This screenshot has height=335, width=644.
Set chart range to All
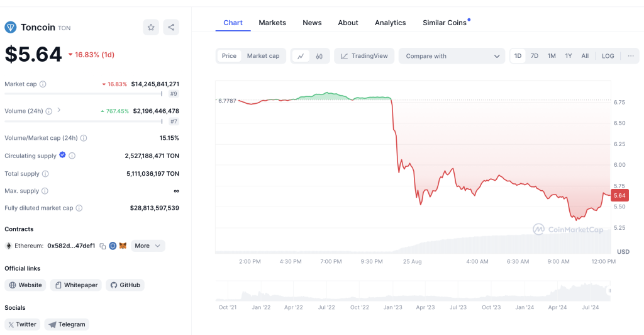click(x=585, y=56)
